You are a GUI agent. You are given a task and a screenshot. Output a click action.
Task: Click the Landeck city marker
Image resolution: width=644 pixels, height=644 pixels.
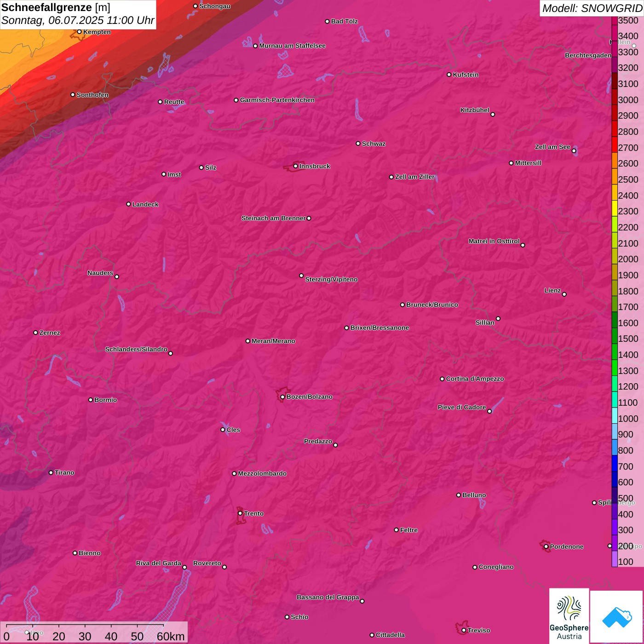point(128,204)
